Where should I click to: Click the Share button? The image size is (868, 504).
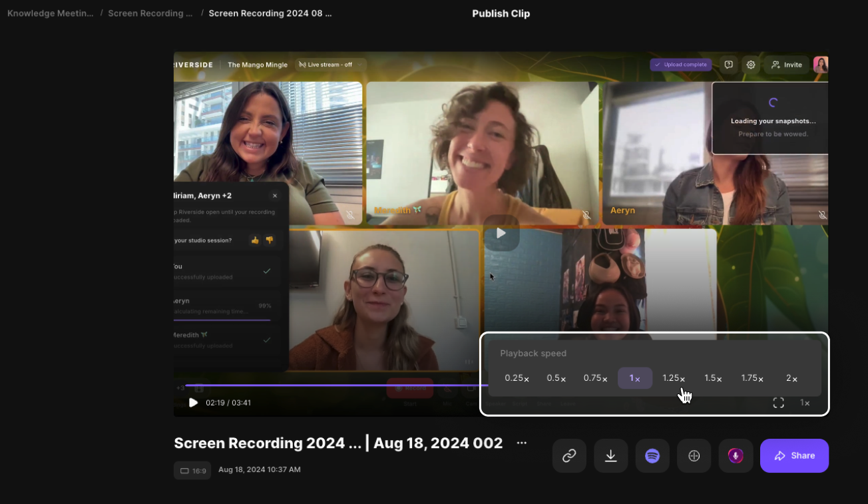pos(794,456)
